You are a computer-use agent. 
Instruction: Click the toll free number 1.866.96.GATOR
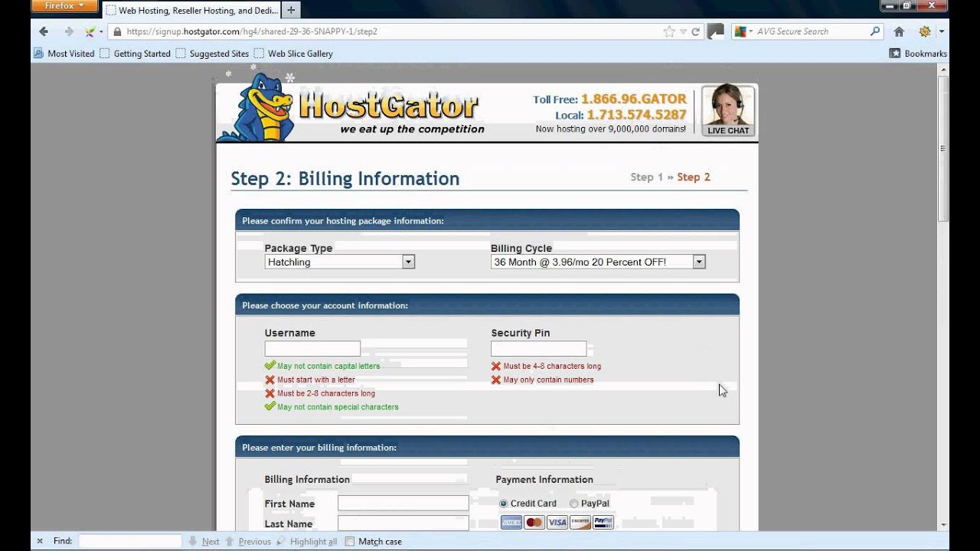coord(634,99)
